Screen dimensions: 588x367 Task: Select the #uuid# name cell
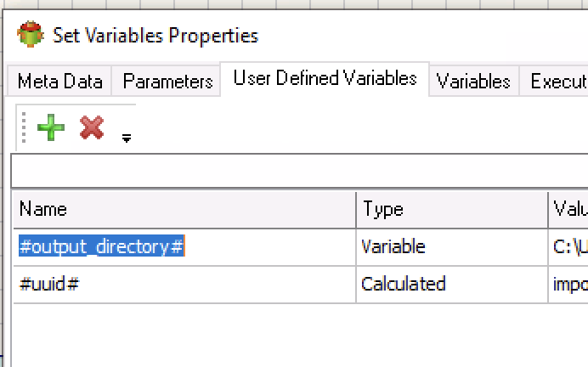[184, 284]
